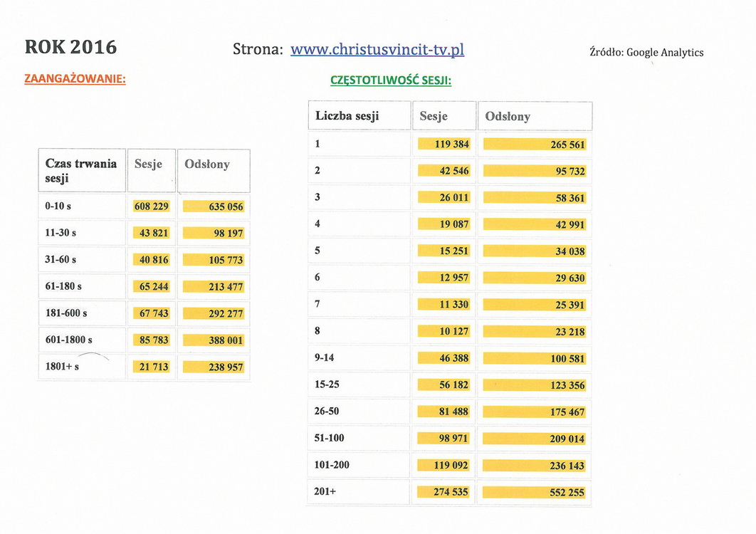Image resolution: width=756 pixels, height=534 pixels.
Task: Select the value 56 182
Action: (454, 385)
